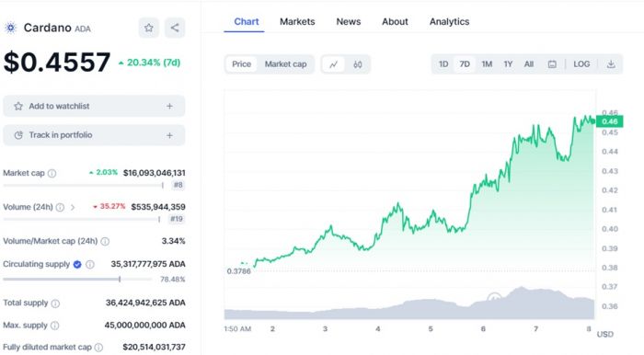Open the Markets tab

click(297, 22)
